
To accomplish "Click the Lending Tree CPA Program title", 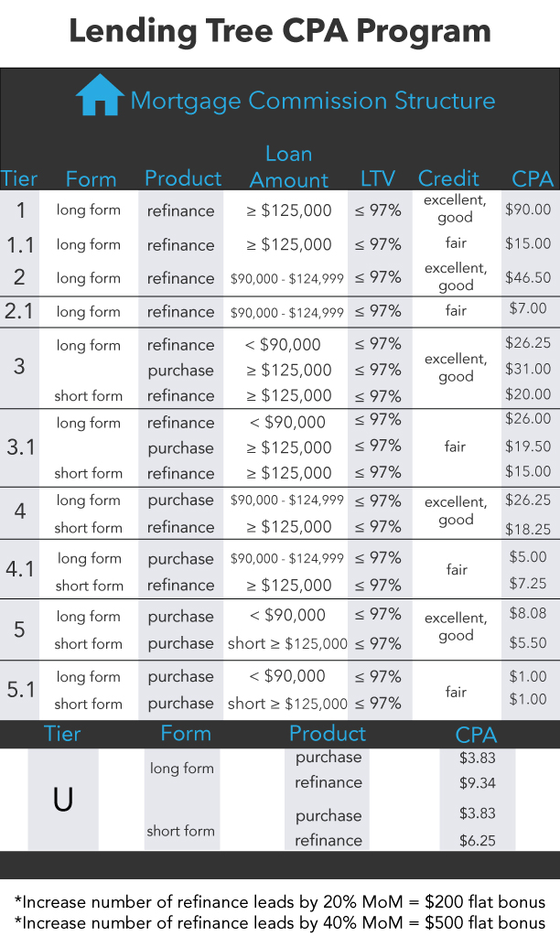I will (280, 31).
